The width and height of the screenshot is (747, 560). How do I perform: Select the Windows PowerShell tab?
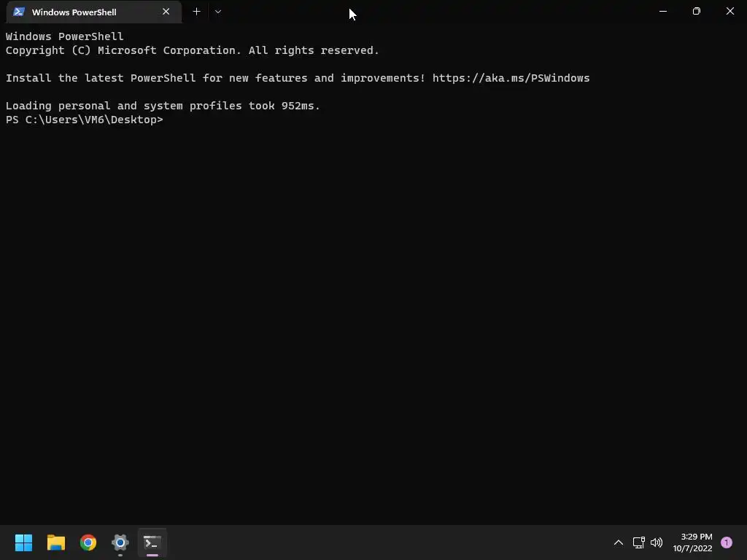tap(94, 12)
